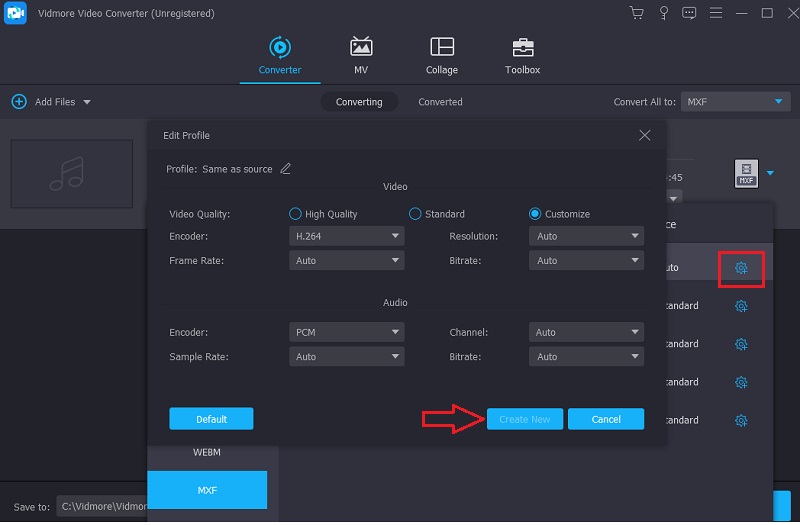Viewport: 800px width, 525px height.
Task: Click the music file thumbnail
Action: click(x=72, y=172)
